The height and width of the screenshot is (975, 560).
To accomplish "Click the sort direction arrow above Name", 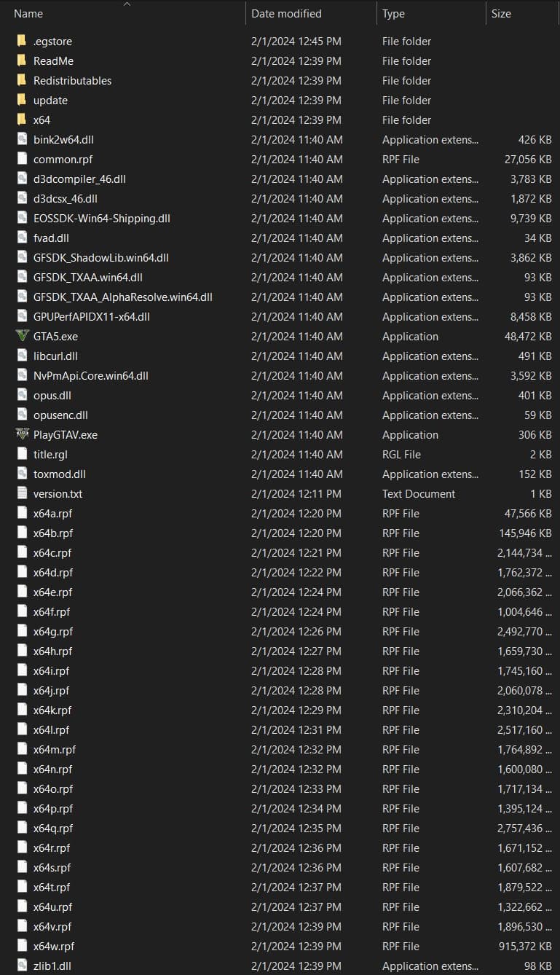I will coord(127,4).
